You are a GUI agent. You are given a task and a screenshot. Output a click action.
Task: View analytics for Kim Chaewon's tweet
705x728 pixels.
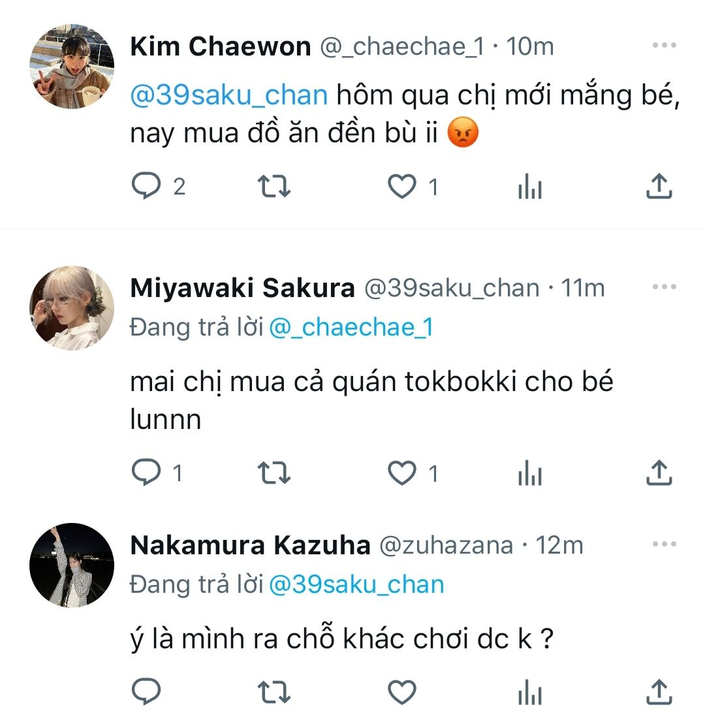pyautogui.click(x=530, y=187)
